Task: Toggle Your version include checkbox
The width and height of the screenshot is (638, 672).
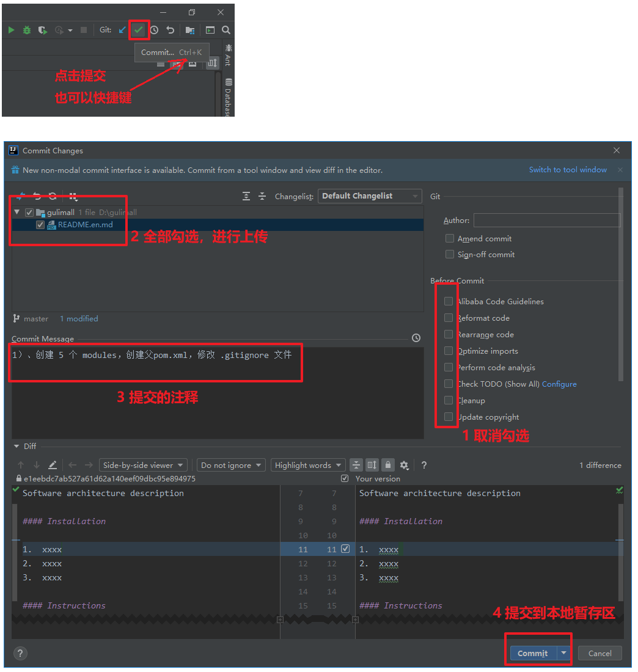Action: pyautogui.click(x=344, y=478)
